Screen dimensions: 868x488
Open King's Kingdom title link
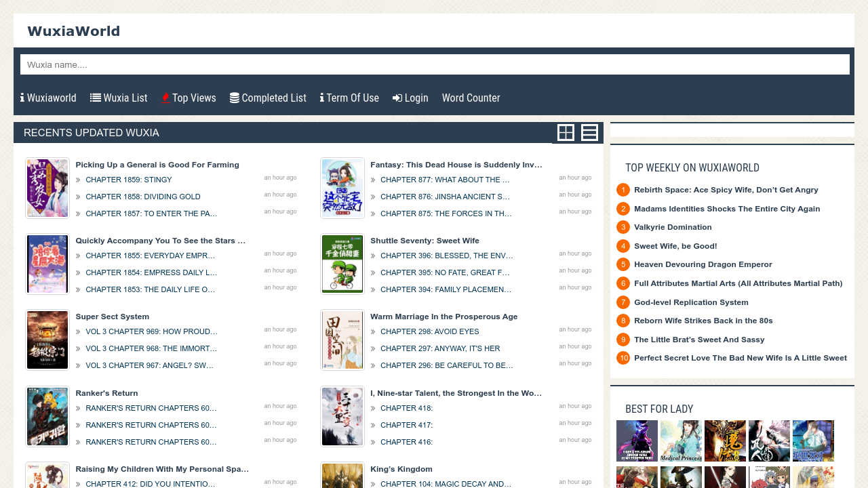401,469
